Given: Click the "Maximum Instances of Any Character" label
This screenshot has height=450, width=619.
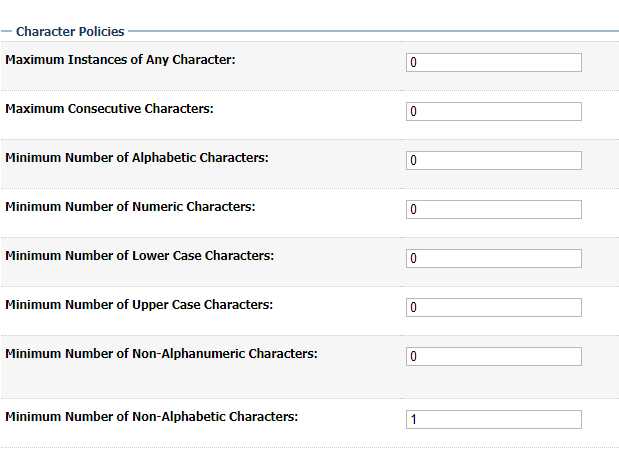Looking at the screenshot, I should tap(120, 60).
